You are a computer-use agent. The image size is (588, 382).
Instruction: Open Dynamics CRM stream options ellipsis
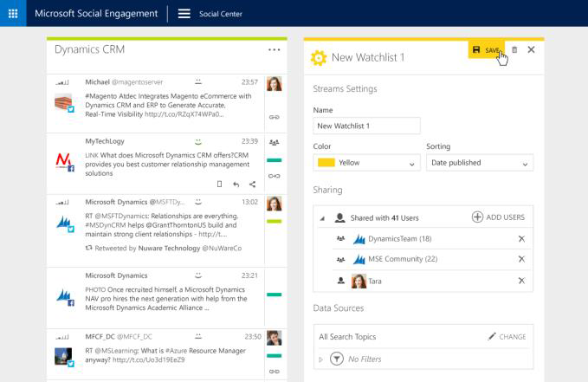pos(275,50)
